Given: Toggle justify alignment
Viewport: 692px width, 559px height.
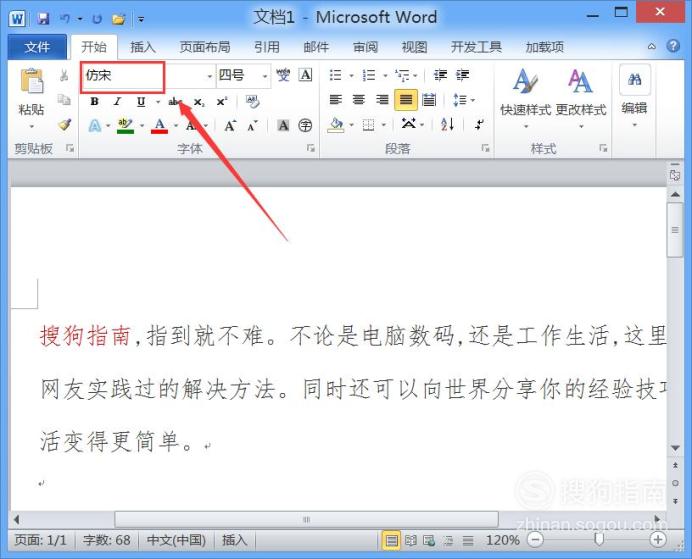Looking at the screenshot, I should [406, 100].
